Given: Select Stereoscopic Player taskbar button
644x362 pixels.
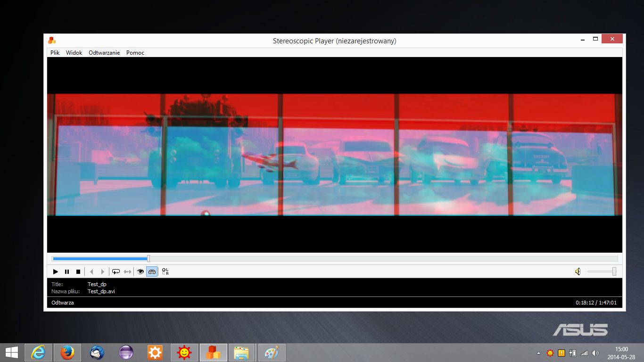Looking at the screenshot, I should (x=214, y=353).
